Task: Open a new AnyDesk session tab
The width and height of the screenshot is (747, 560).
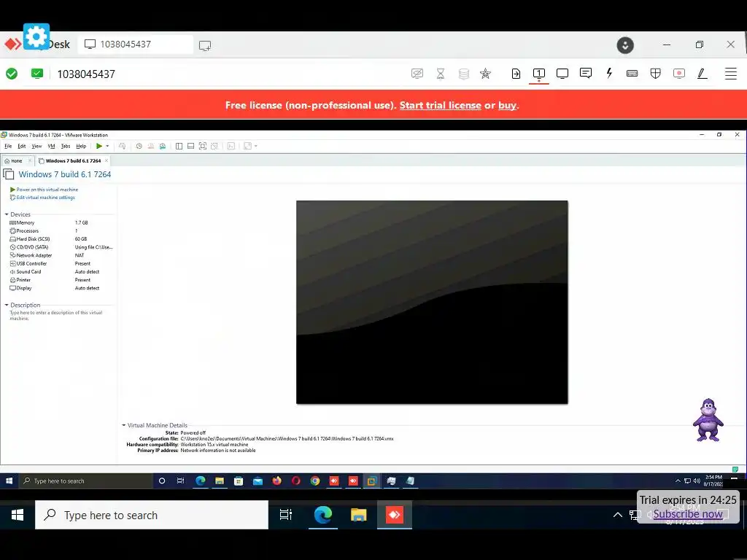Action: pos(205,45)
